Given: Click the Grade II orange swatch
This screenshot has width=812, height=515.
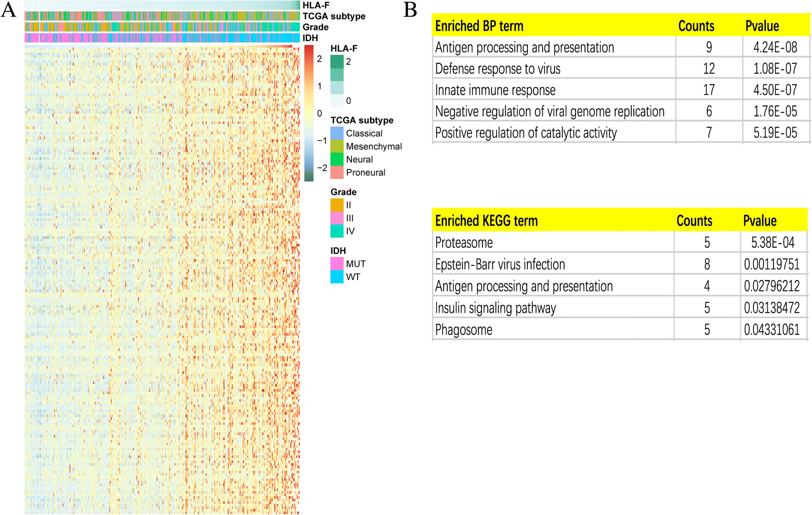Looking at the screenshot, I should [337, 205].
